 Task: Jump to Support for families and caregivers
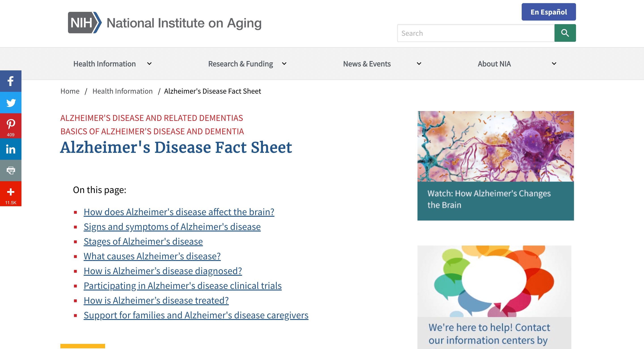(196, 315)
